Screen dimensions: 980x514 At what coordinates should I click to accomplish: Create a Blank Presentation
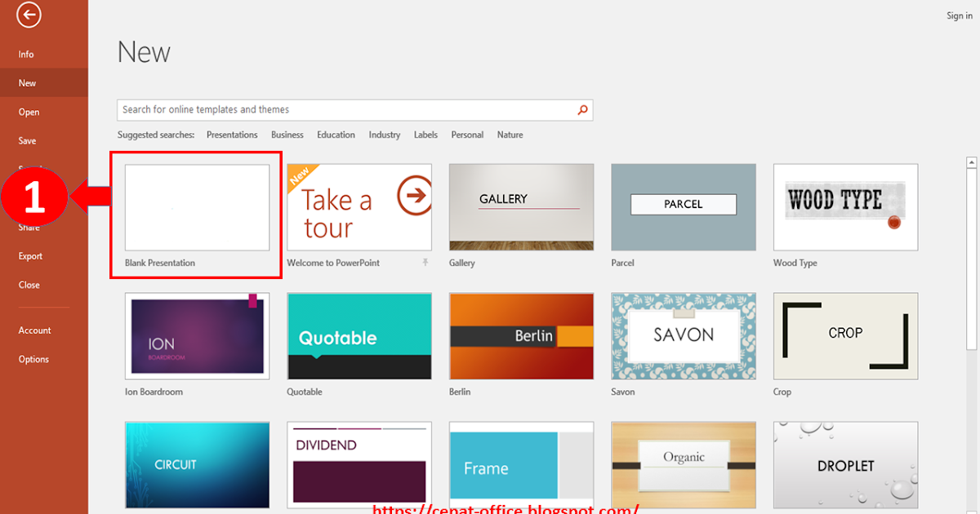click(x=197, y=207)
